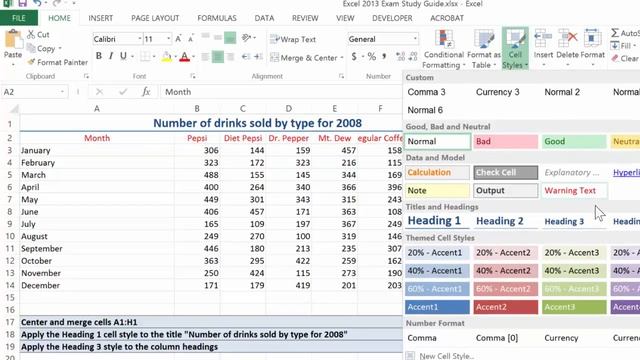
Task: Click the Insert cells icon
Action: tap(543, 39)
